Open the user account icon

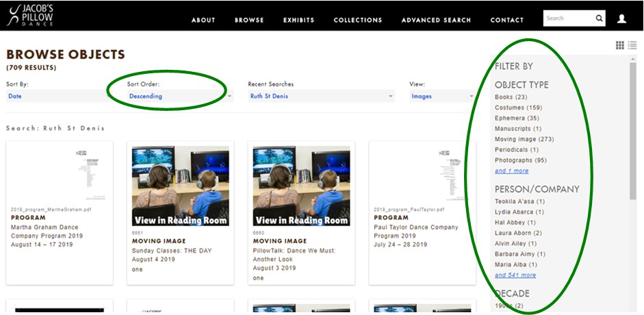pos(621,18)
